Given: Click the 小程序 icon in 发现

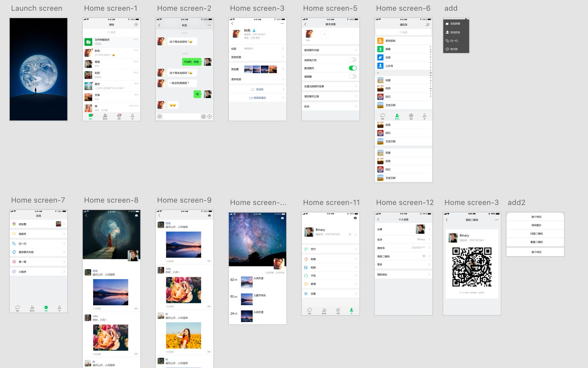Looking at the screenshot, I should [14, 272].
